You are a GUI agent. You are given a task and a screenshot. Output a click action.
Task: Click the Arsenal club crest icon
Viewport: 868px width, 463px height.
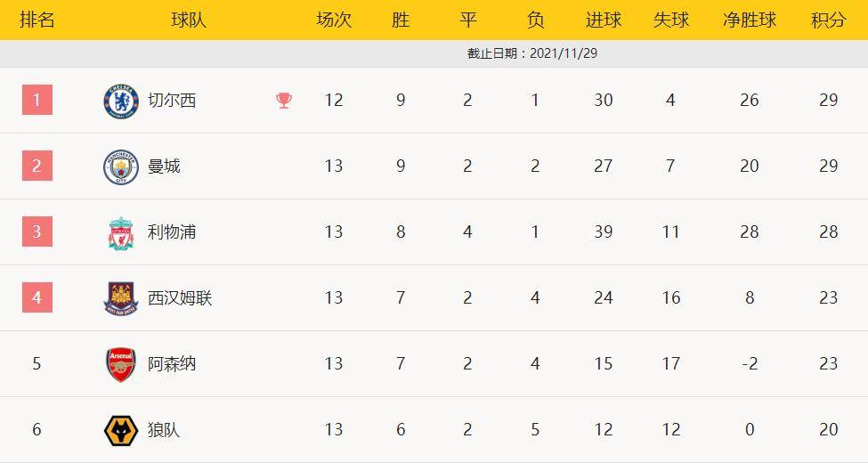(x=121, y=364)
